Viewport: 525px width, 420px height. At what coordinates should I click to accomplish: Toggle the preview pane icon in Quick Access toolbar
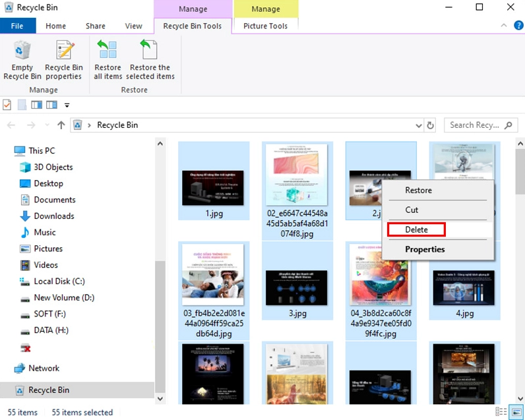click(x=37, y=105)
